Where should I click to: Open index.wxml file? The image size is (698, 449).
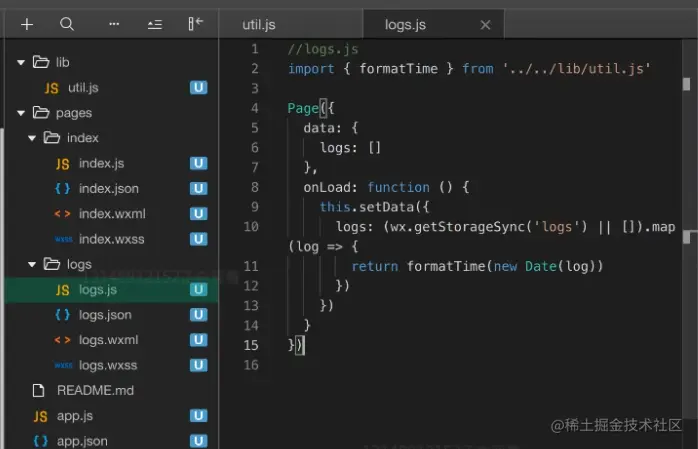111,214
